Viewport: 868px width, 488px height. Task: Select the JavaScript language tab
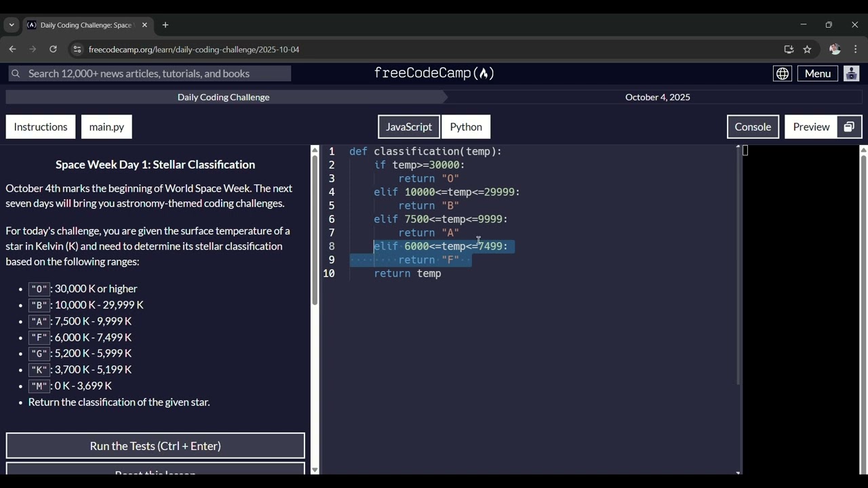pyautogui.click(x=409, y=127)
